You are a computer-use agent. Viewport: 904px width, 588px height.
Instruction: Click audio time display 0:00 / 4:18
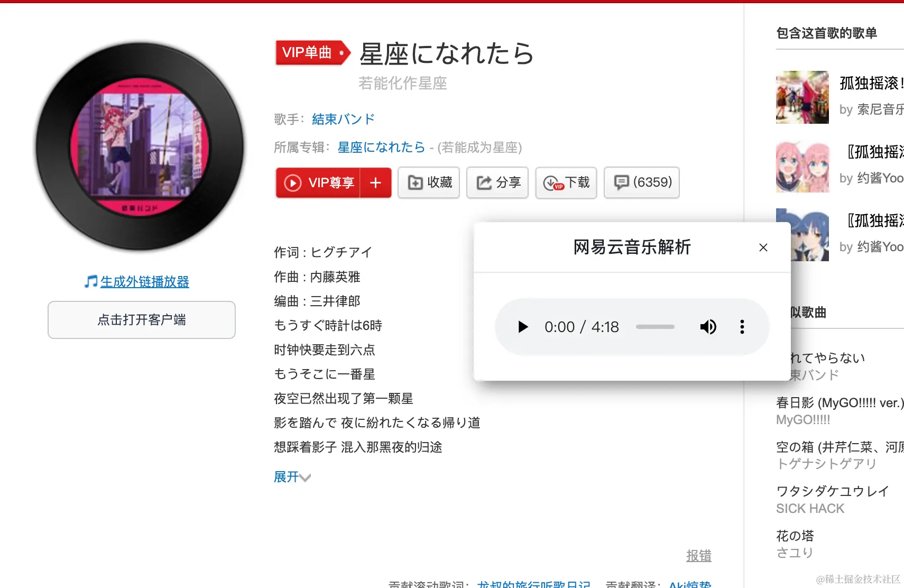click(582, 327)
